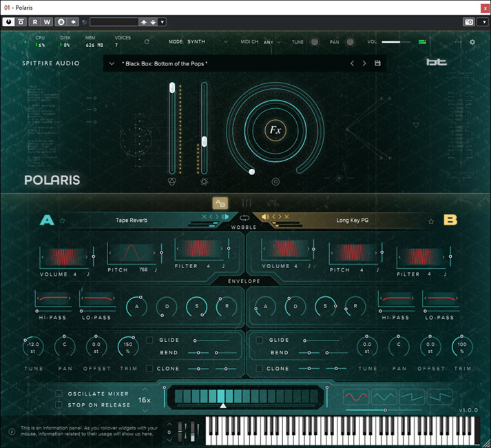Viewport: 491px width, 448px height.
Task: Toggle layer A Glide checkbox
Action: tap(149, 340)
